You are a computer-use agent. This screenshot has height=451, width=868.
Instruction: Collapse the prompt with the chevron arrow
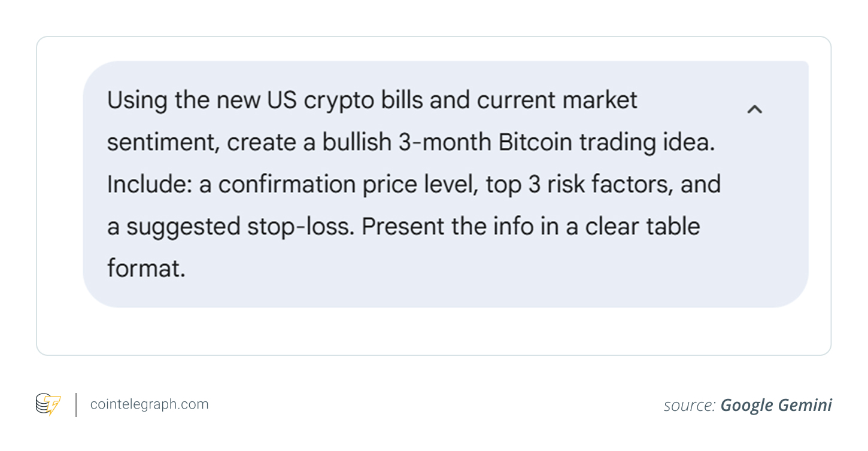(754, 109)
